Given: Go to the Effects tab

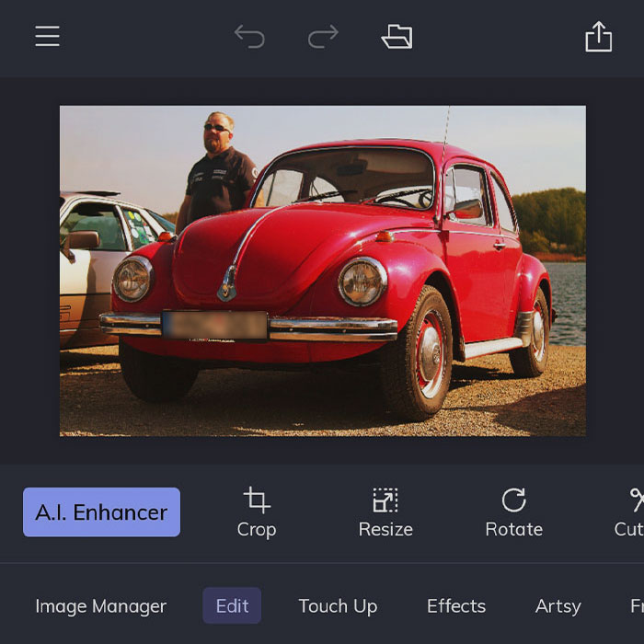Looking at the screenshot, I should click(x=456, y=606).
